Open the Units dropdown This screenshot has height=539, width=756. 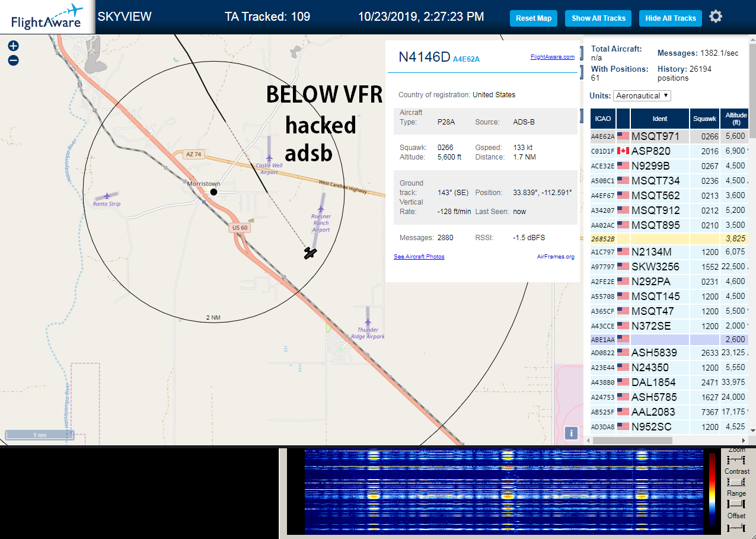point(643,95)
